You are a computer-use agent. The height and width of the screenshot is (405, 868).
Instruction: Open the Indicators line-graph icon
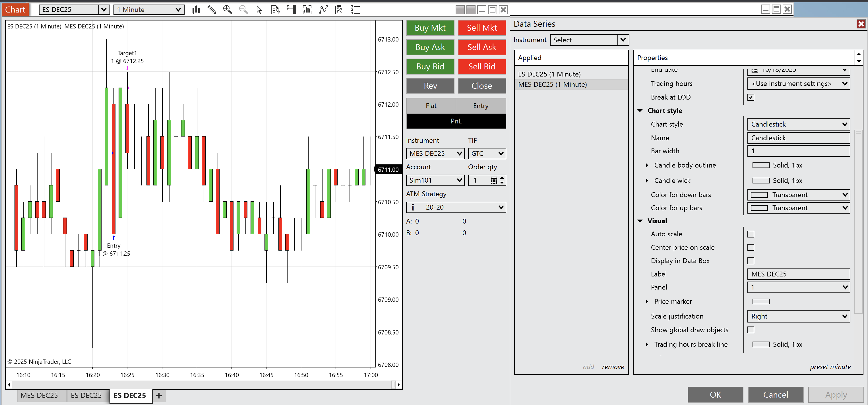[x=323, y=10]
